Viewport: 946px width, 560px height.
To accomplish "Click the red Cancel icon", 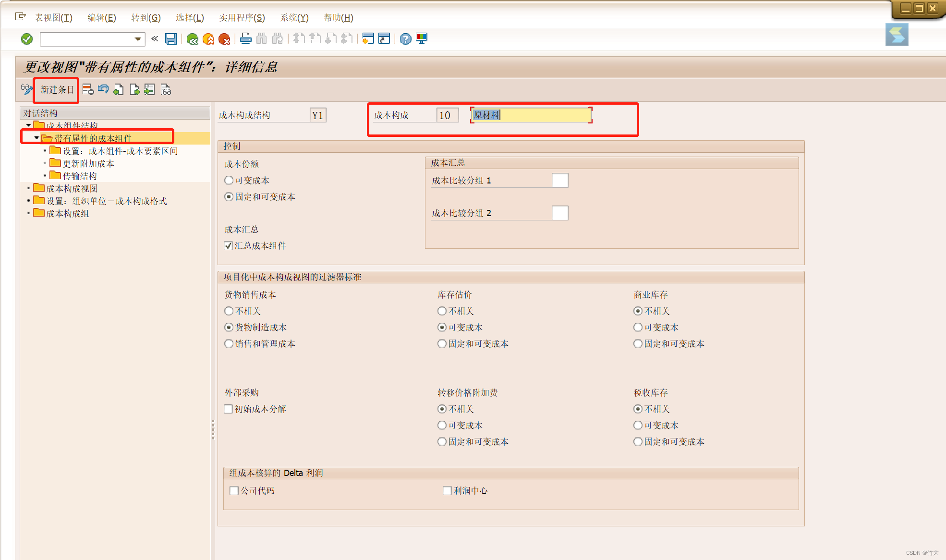I will (x=224, y=39).
